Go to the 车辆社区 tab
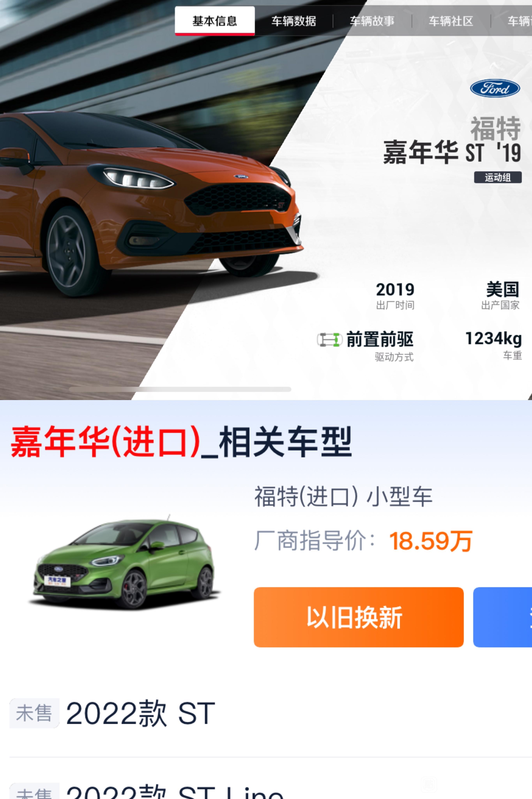Screen dimensions: 532x799 [451, 21]
